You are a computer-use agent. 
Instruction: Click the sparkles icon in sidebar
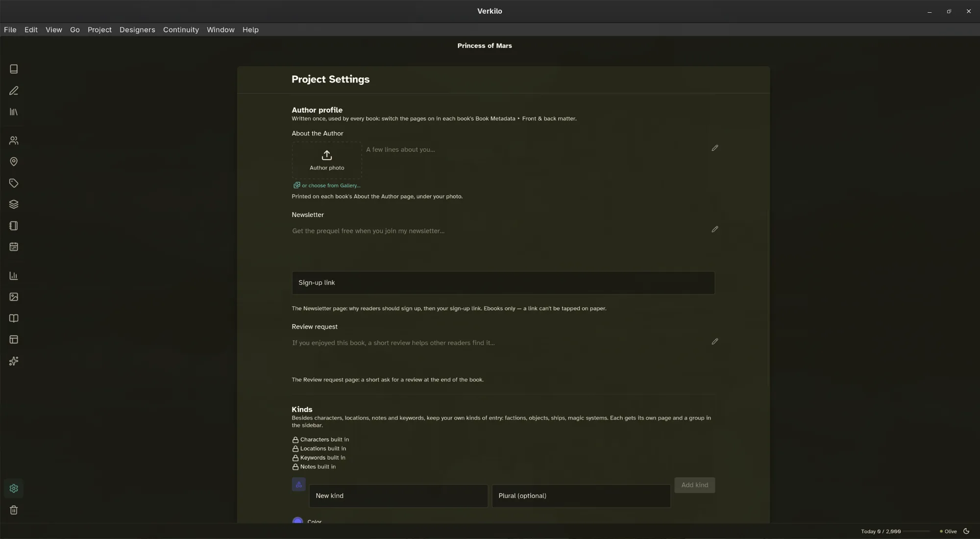point(14,361)
